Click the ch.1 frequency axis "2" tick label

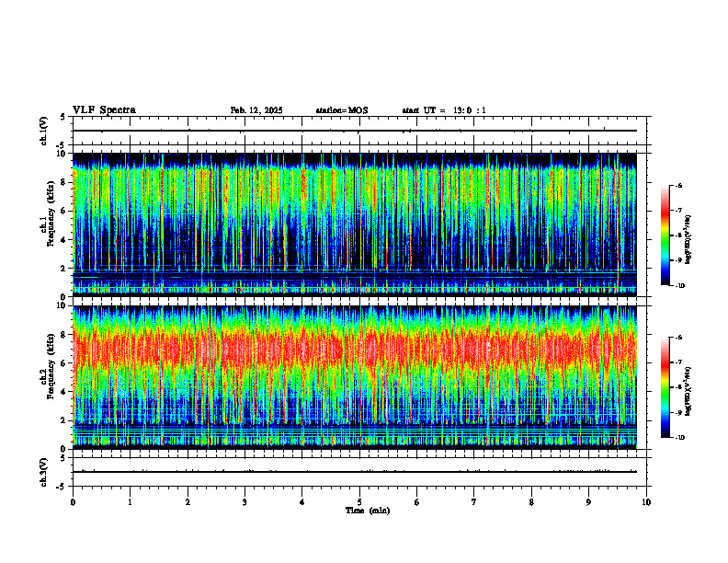[x=64, y=269]
